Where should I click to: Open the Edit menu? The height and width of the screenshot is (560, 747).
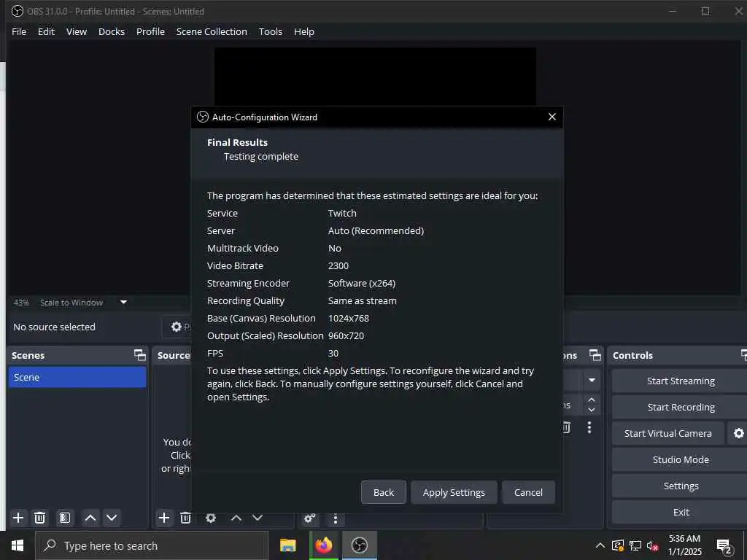coord(46,31)
